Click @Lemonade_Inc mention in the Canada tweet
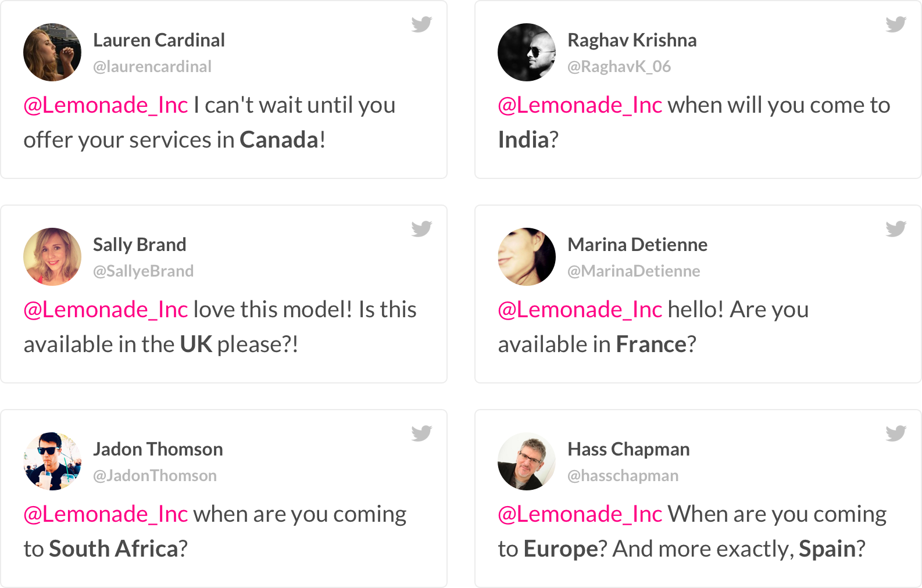 106,105
